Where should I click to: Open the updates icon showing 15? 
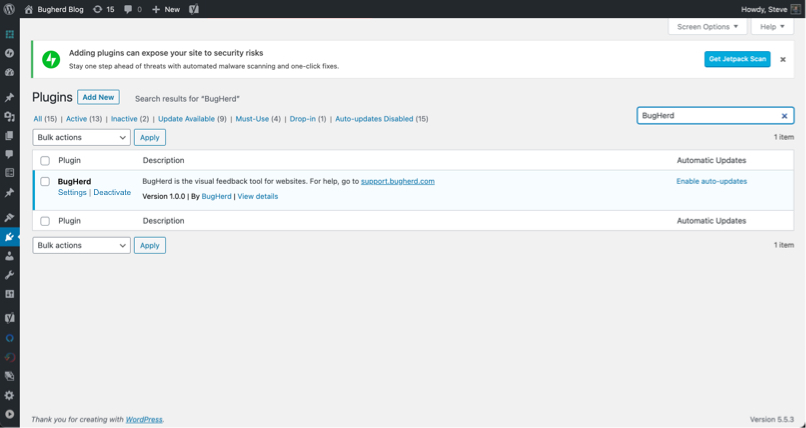[x=97, y=9]
